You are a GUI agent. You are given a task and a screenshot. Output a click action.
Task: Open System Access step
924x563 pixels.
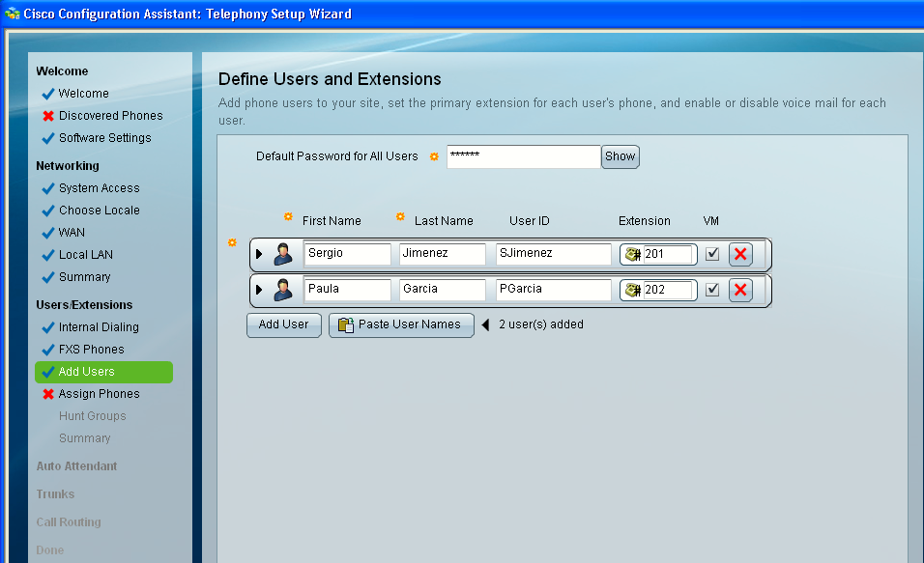[99, 188]
